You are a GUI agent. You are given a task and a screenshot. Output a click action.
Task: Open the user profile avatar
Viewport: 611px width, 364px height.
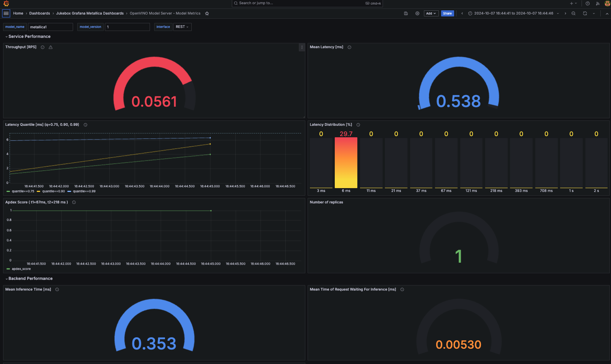point(607,3)
